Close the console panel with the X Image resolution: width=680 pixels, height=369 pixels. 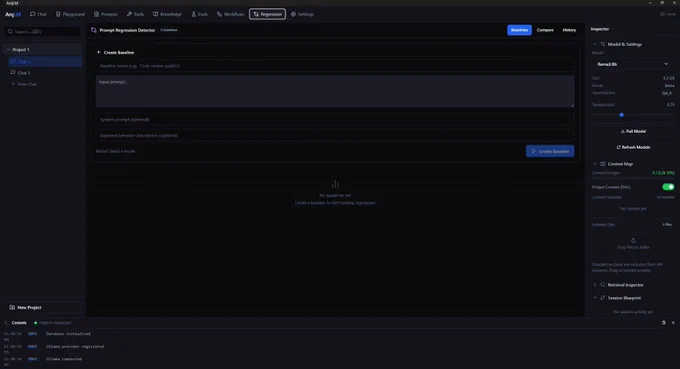click(x=673, y=323)
